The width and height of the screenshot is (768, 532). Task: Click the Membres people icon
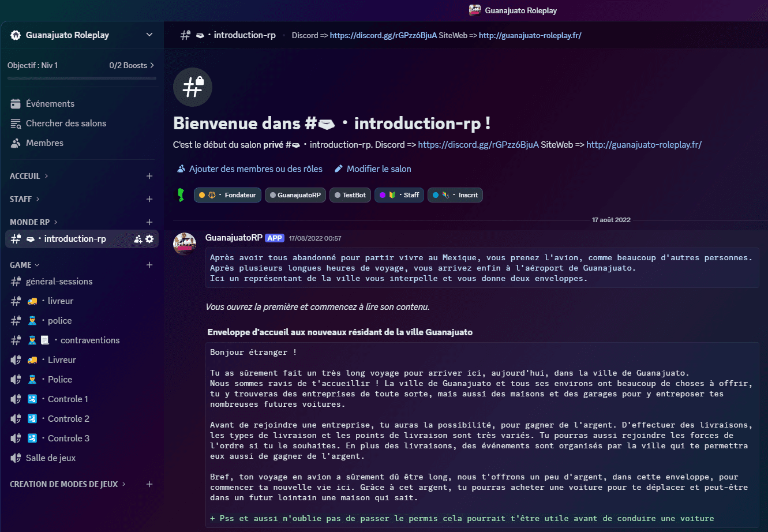click(16, 143)
